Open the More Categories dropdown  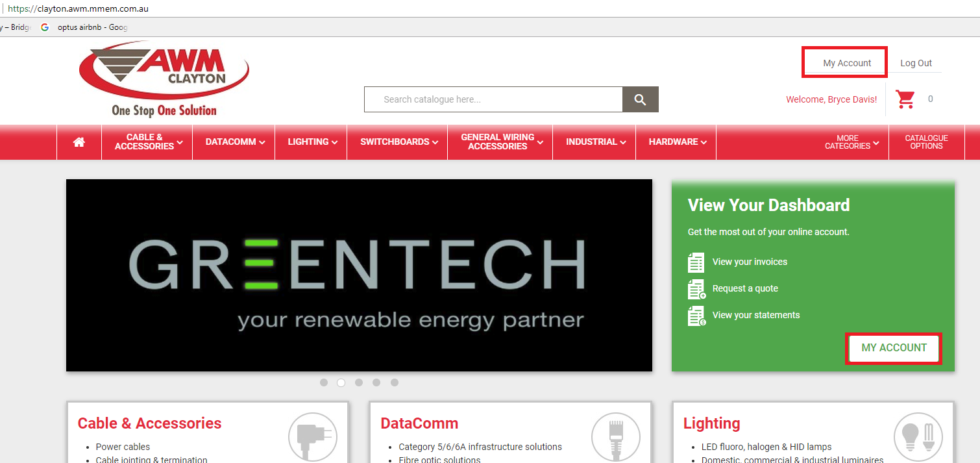pos(851,142)
